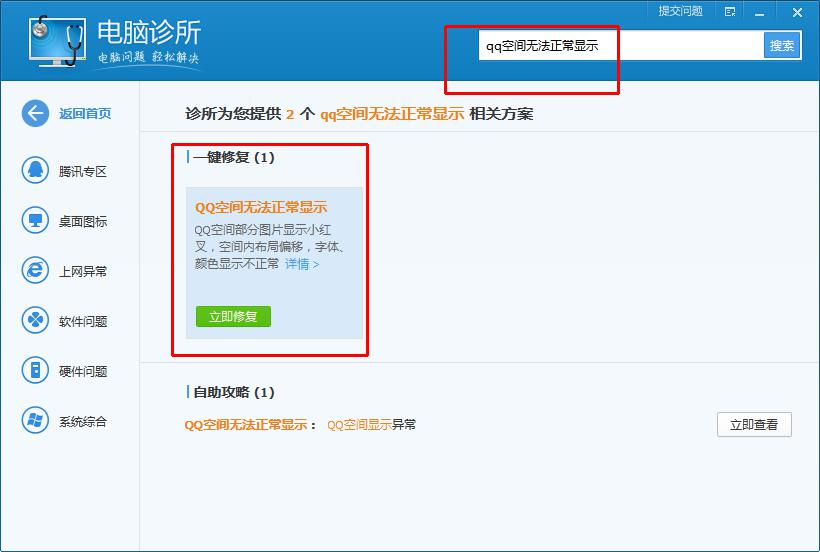Open the titlebar menu icon beside 提交问题
This screenshot has height=552, width=820.
tap(730, 12)
